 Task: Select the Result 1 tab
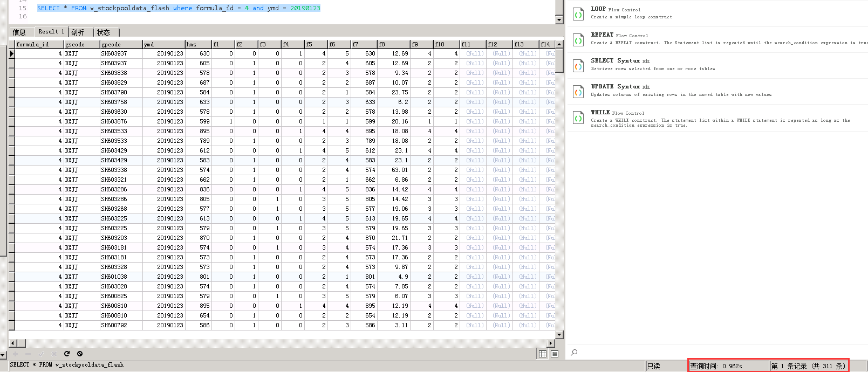click(x=51, y=32)
